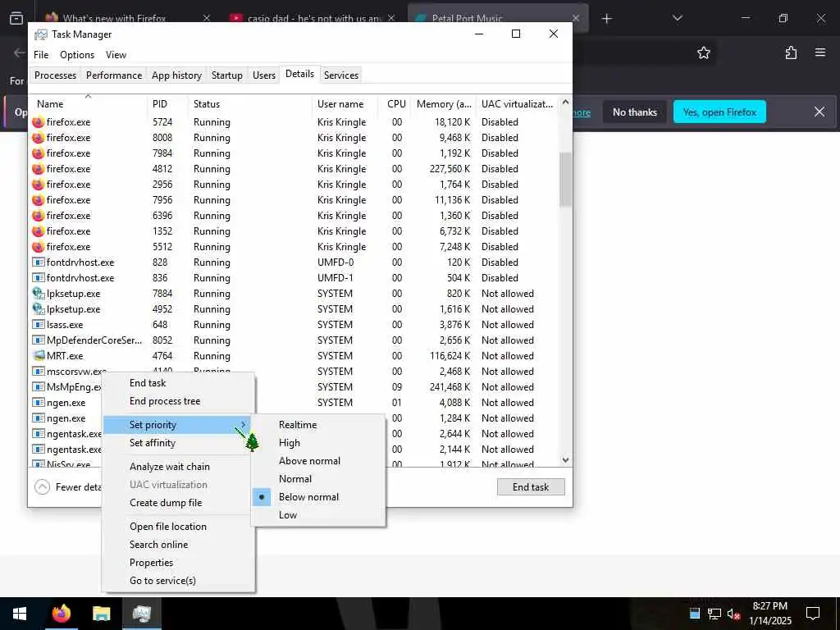Expand the Set priority submenu

point(177,425)
